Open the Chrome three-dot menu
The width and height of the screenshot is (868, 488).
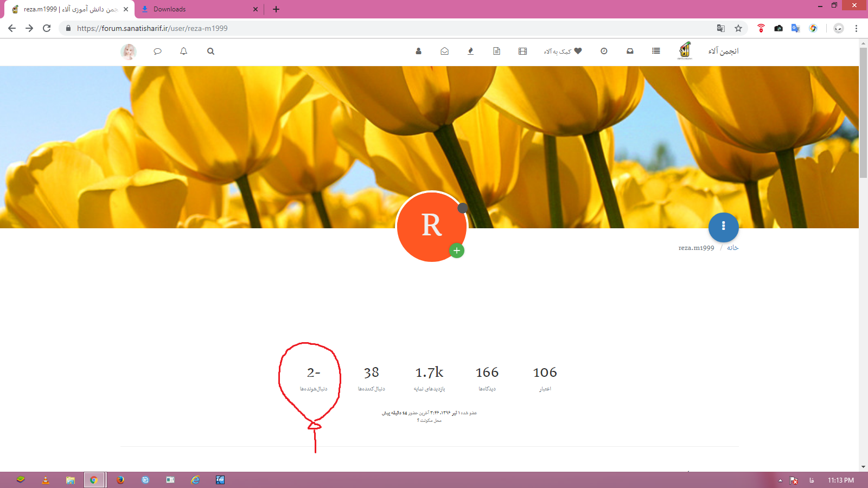click(x=857, y=28)
